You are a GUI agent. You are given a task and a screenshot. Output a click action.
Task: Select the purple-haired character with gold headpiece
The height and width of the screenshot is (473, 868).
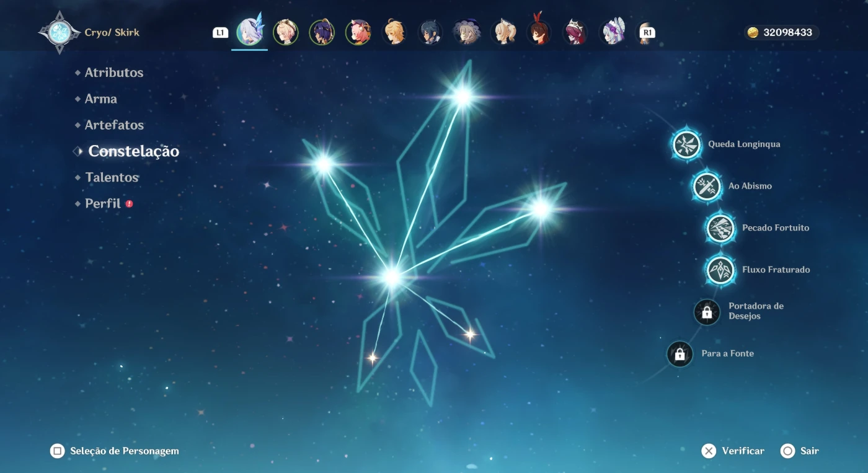coord(321,32)
